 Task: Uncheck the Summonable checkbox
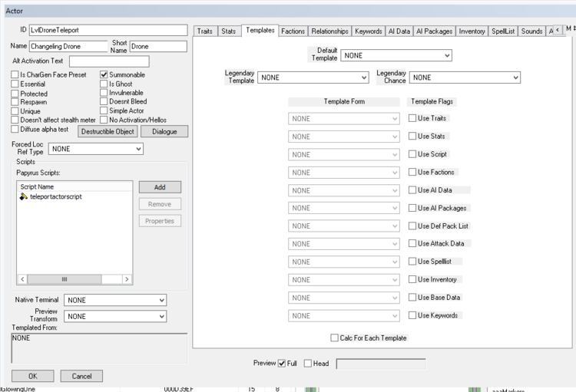click(x=104, y=74)
